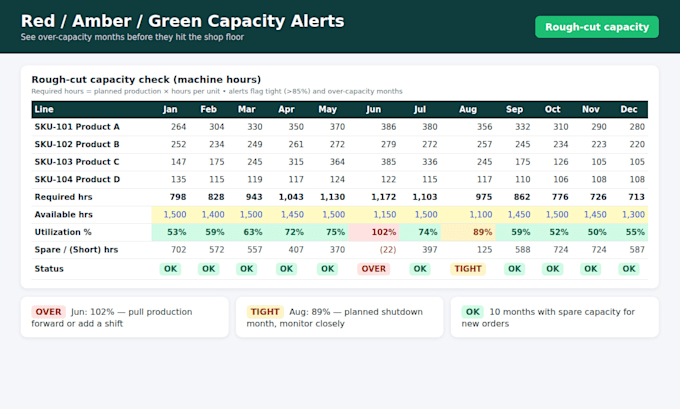Click the Available hrs row label
Screen dimensions: 680x409
(x=63, y=215)
